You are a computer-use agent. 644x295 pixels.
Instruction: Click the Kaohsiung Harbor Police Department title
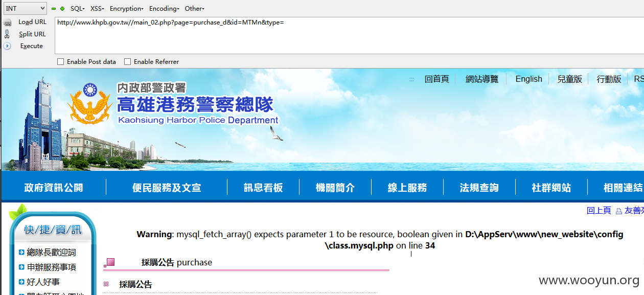198,121
